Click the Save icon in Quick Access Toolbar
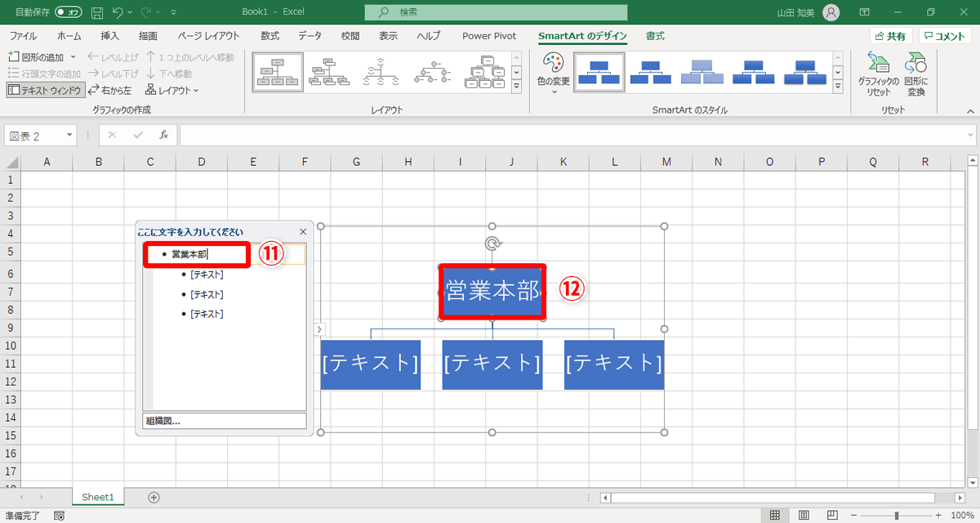This screenshot has width=980, height=523. [96, 11]
